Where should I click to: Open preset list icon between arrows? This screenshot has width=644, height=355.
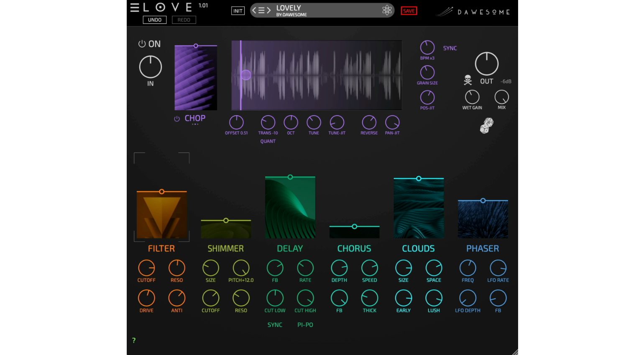point(261,10)
